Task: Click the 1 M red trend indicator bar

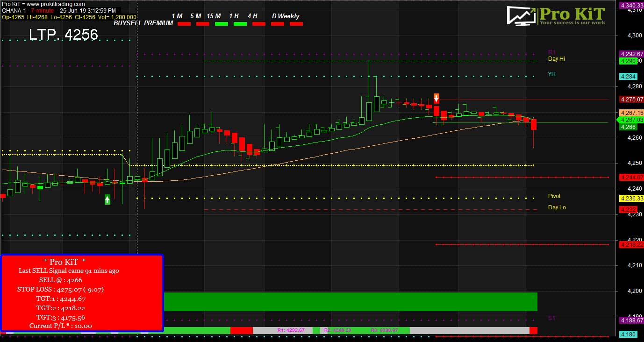Action: pyautogui.click(x=184, y=23)
